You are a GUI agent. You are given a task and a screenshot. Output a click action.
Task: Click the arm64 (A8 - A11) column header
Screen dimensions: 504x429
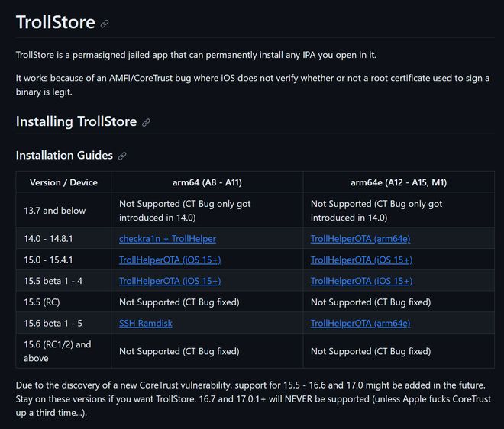tap(207, 182)
